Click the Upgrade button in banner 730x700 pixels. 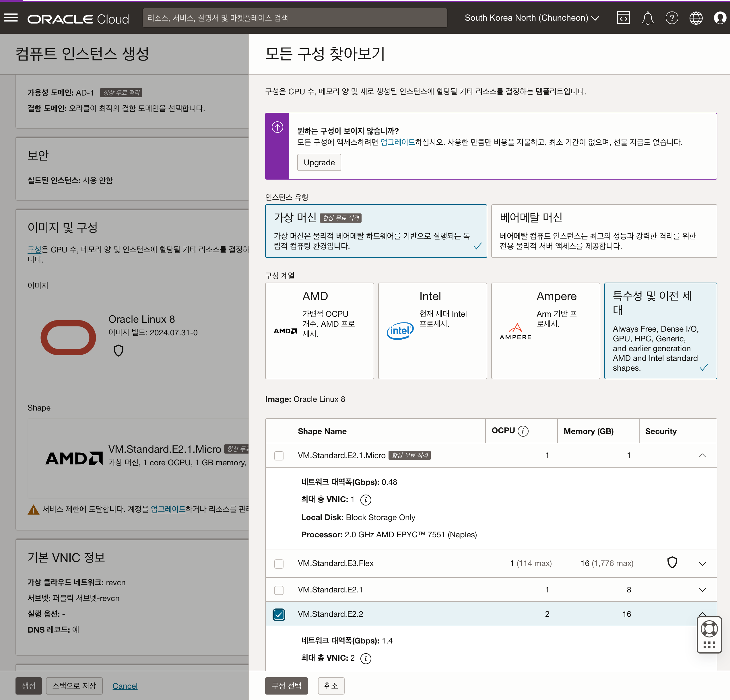pyautogui.click(x=319, y=162)
